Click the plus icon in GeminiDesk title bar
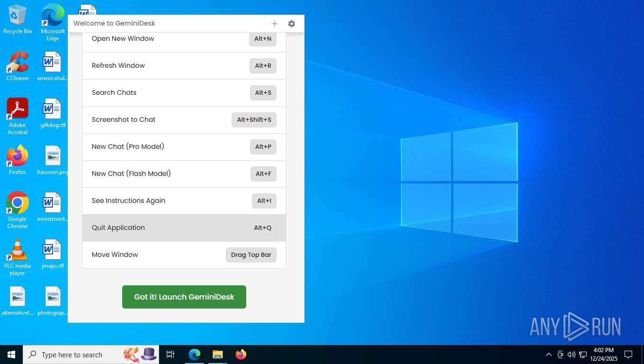Screen dimensions: 644x364 click(x=275, y=24)
